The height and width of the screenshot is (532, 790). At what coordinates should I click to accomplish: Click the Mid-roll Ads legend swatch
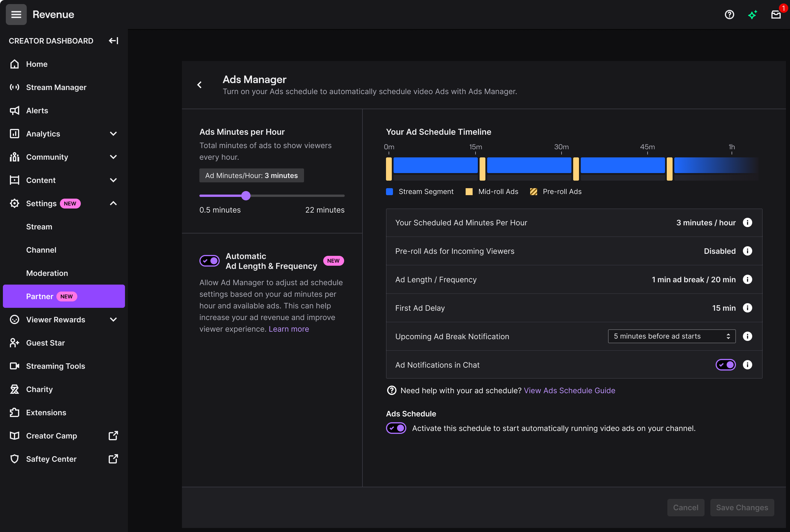[469, 192]
